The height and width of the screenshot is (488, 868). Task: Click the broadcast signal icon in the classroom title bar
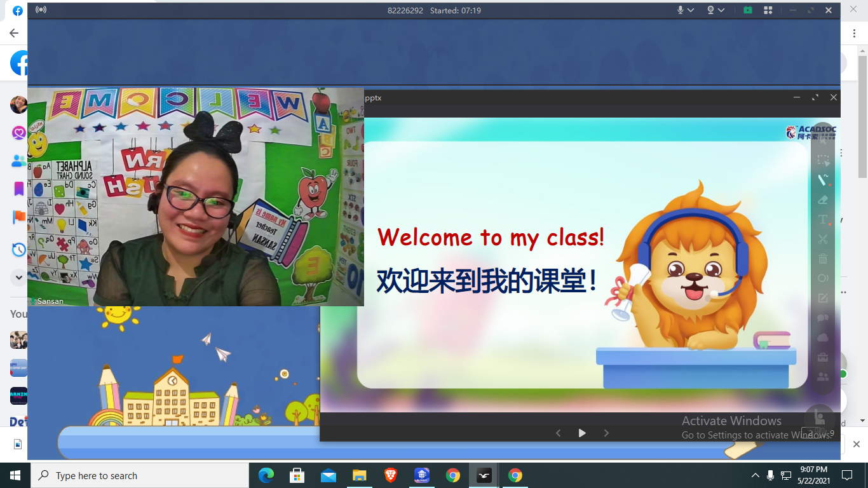coord(41,10)
